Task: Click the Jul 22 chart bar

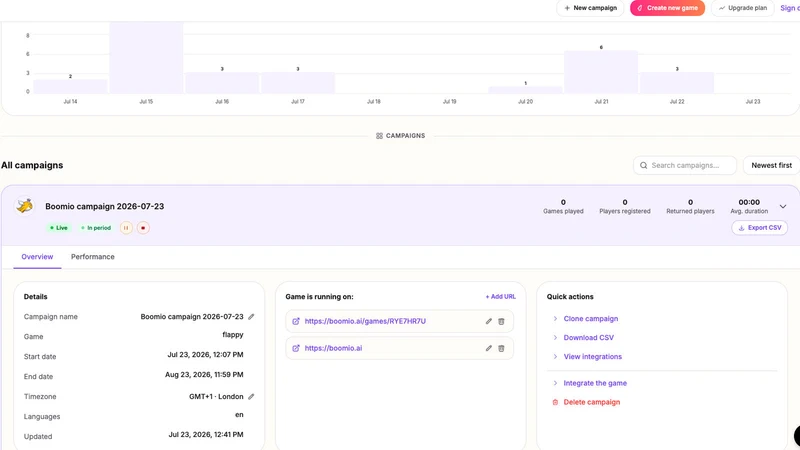Action: click(677, 83)
